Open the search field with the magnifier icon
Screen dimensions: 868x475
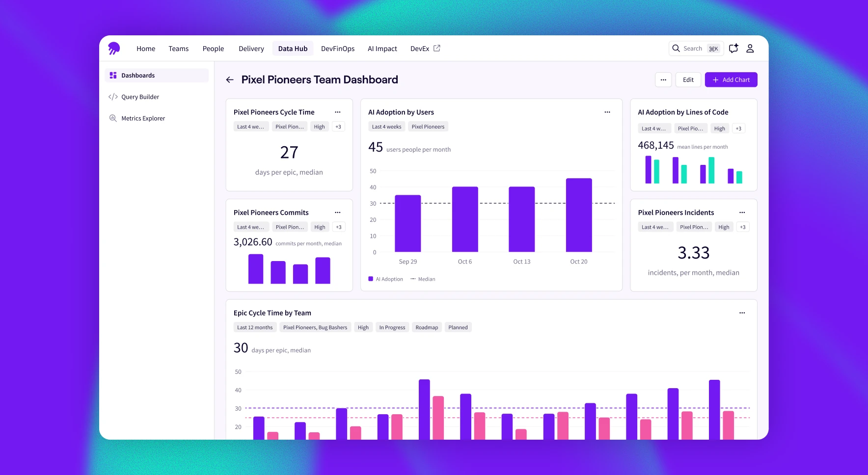(676, 48)
